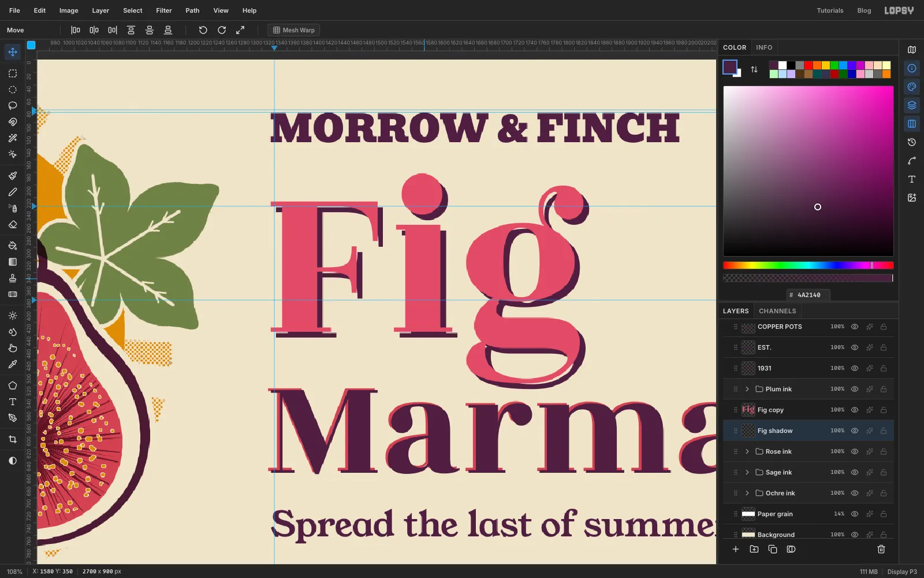This screenshot has height=578, width=924.
Task: Select the Eyedropper tool
Action: [13, 364]
